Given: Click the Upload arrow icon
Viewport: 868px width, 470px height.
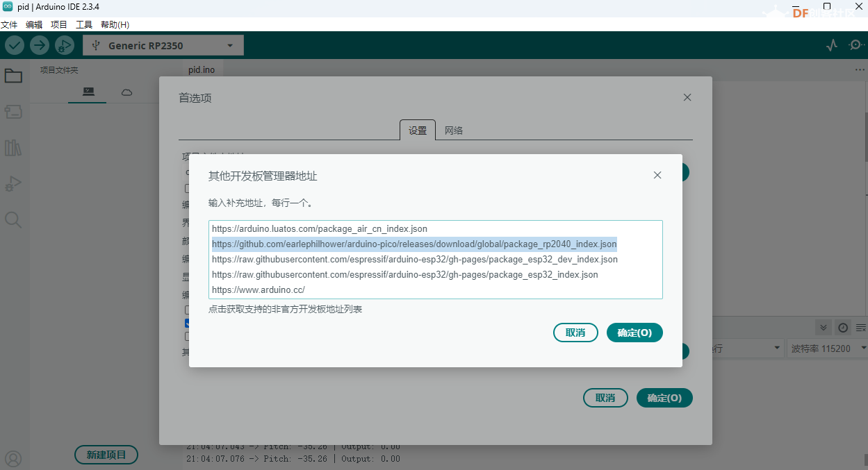Looking at the screenshot, I should click(x=40, y=46).
